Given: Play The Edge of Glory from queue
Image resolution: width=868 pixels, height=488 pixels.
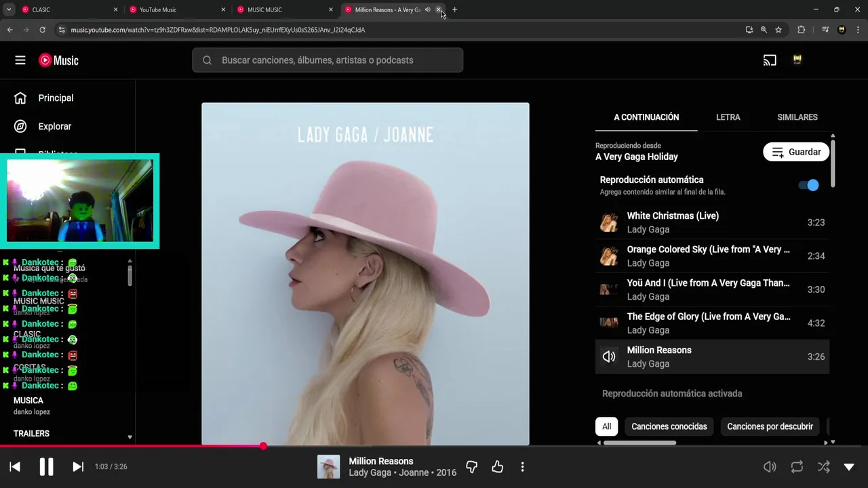Looking at the screenshot, I should pos(712,323).
